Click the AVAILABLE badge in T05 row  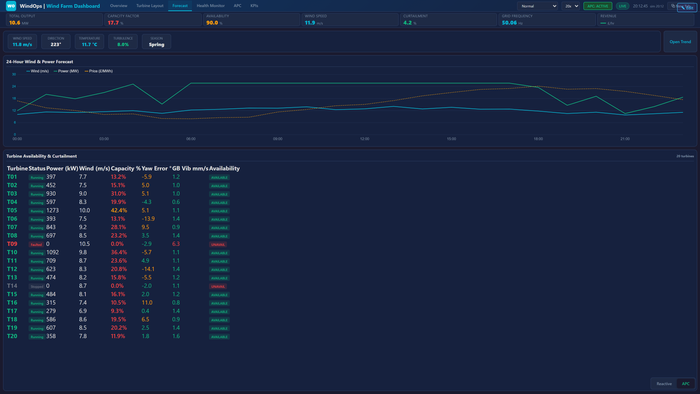(219, 211)
